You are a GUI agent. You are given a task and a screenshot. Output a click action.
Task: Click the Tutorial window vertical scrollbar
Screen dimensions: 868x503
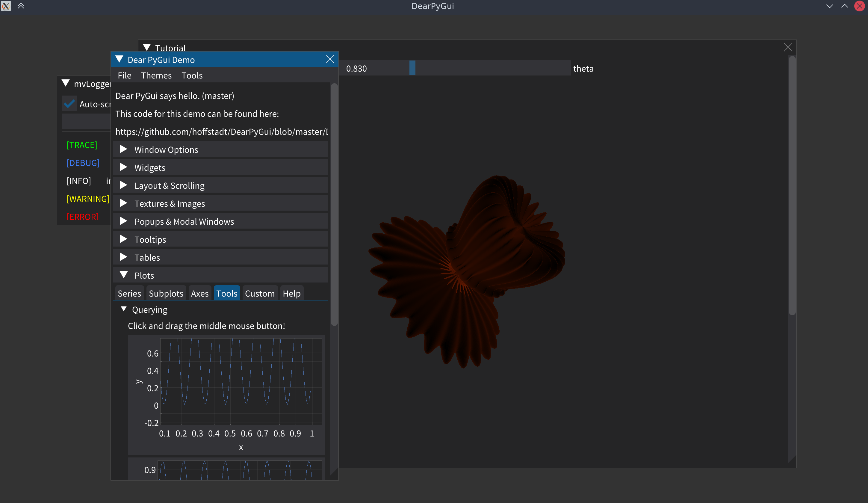point(792,186)
